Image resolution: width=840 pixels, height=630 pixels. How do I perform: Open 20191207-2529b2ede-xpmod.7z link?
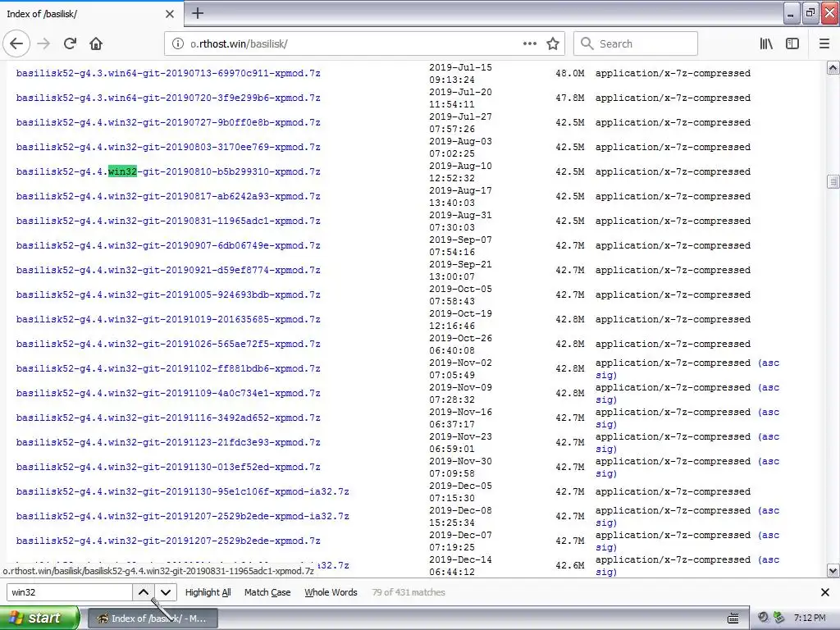point(168,541)
